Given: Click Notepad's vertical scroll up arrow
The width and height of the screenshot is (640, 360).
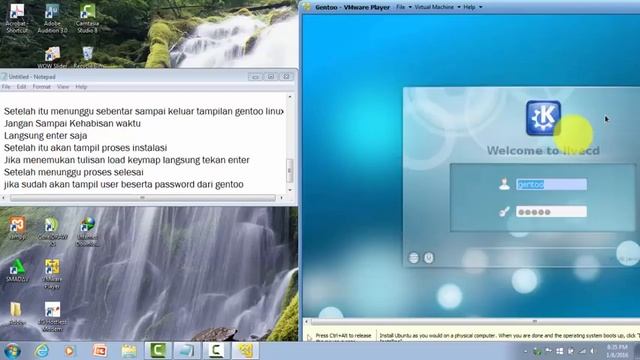Looking at the screenshot, I should pos(290,97).
